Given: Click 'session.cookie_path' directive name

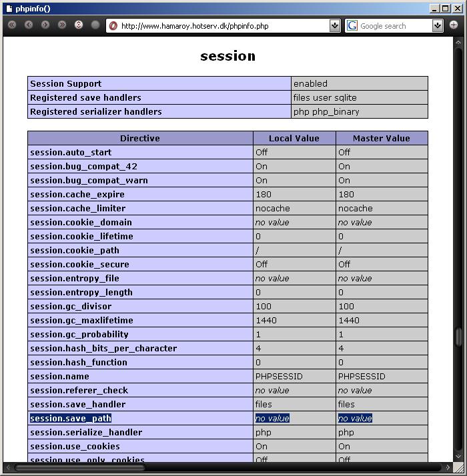Looking at the screenshot, I should pyautogui.click(x=75, y=251).
